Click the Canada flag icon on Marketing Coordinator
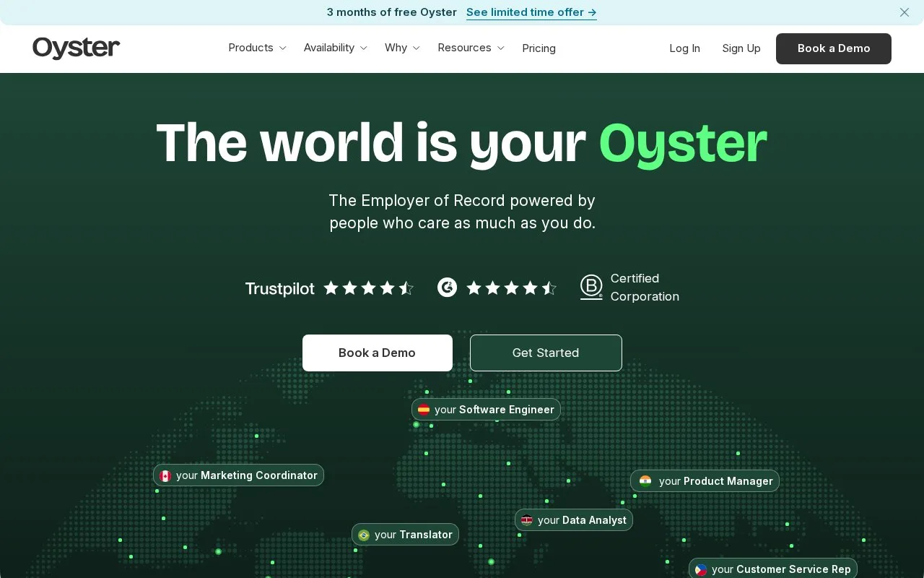The height and width of the screenshot is (578, 924). point(165,475)
